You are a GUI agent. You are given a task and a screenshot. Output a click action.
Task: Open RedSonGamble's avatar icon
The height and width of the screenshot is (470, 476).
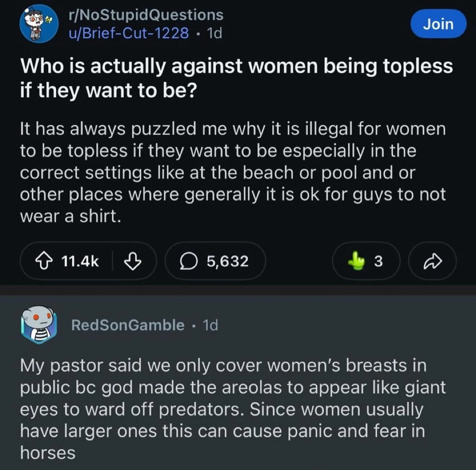39,325
